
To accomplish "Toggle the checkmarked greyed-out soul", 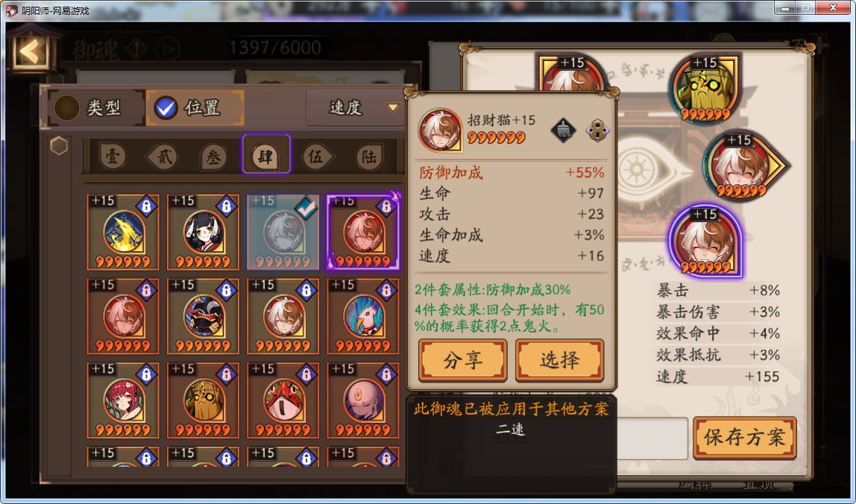I will point(283,232).
